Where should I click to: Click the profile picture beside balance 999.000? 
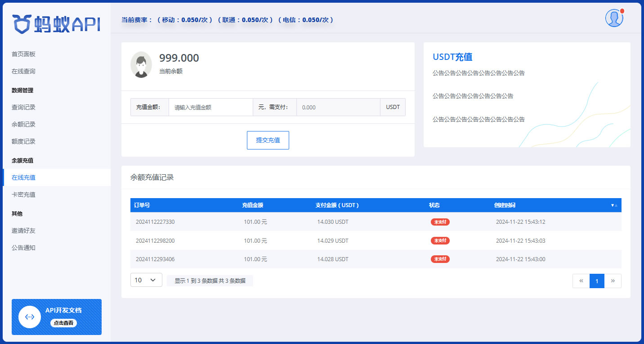click(141, 64)
